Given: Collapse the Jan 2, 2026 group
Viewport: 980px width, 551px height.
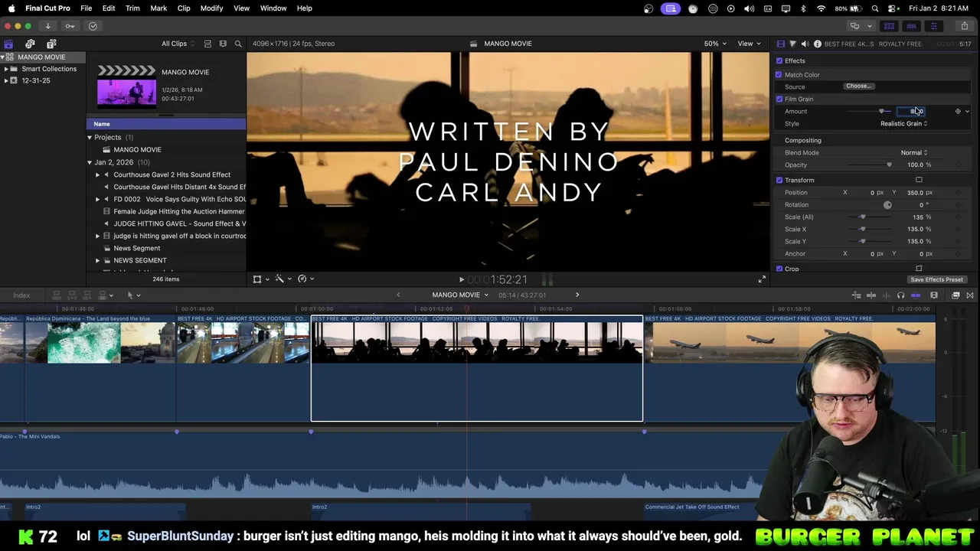Looking at the screenshot, I should click(90, 162).
